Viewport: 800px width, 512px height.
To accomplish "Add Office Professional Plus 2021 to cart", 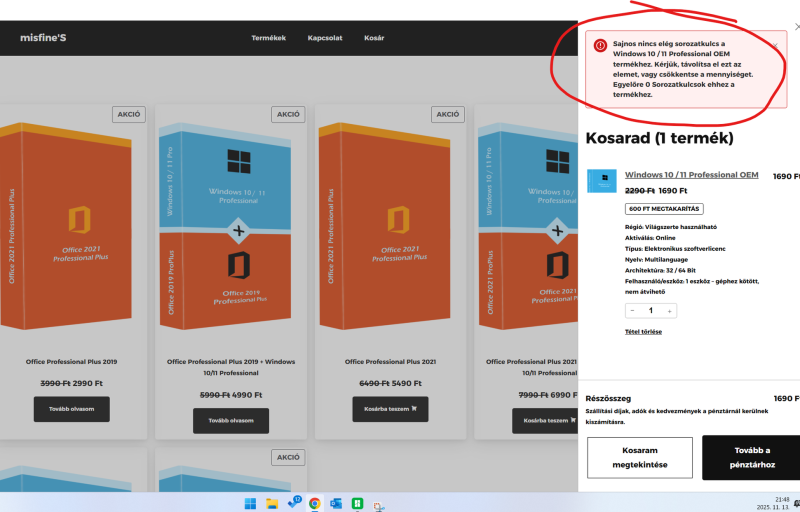I will 390,409.
